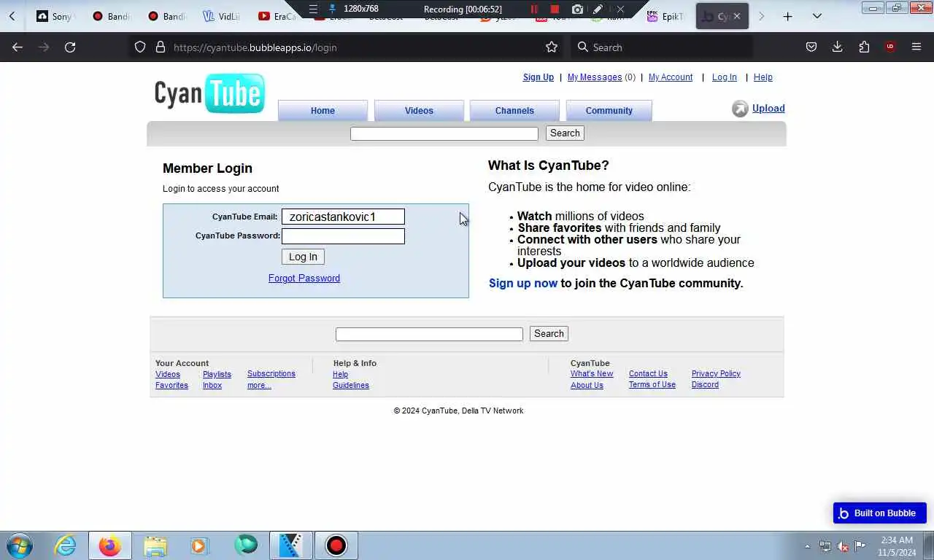
Task: Open the Windows Media Player taskbar icon
Action: coord(199,545)
